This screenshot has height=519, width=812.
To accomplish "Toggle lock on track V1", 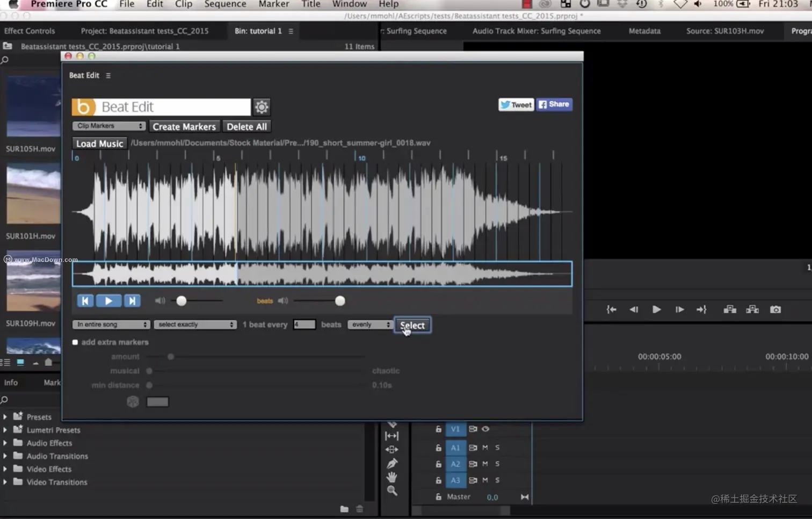I will pyautogui.click(x=438, y=429).
